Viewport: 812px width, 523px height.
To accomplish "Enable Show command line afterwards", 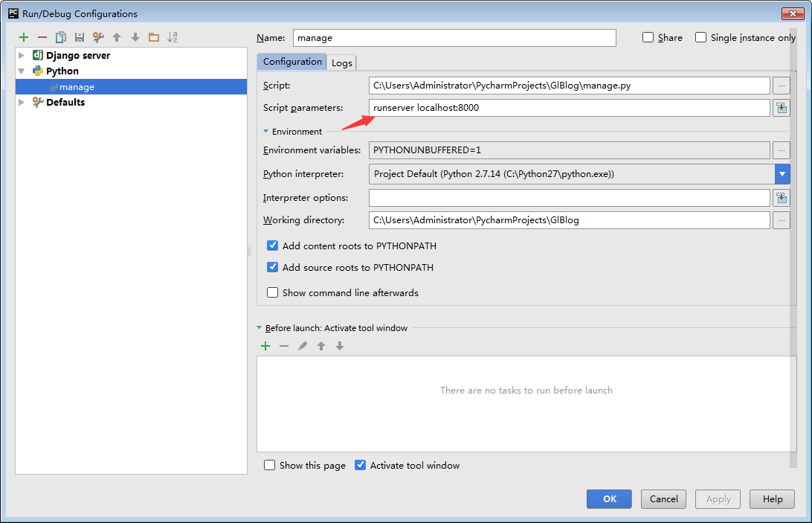I will coord(272,293).
